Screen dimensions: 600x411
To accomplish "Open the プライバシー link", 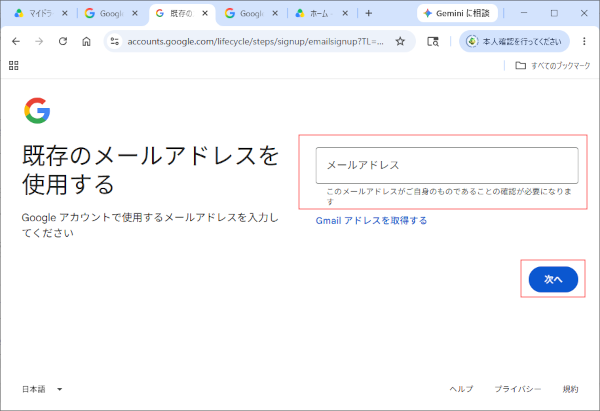I will (x=518, y=389).
